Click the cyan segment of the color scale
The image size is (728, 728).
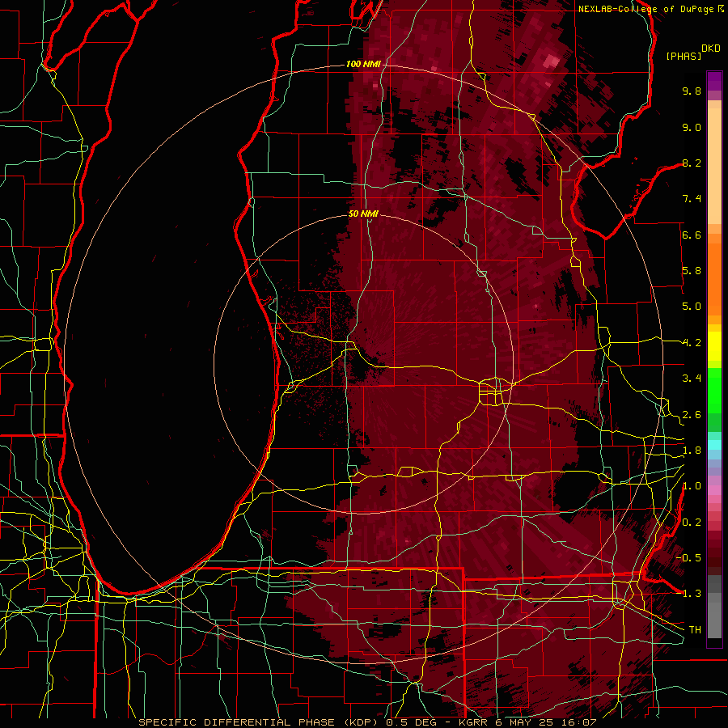click(x=714, y=445)
